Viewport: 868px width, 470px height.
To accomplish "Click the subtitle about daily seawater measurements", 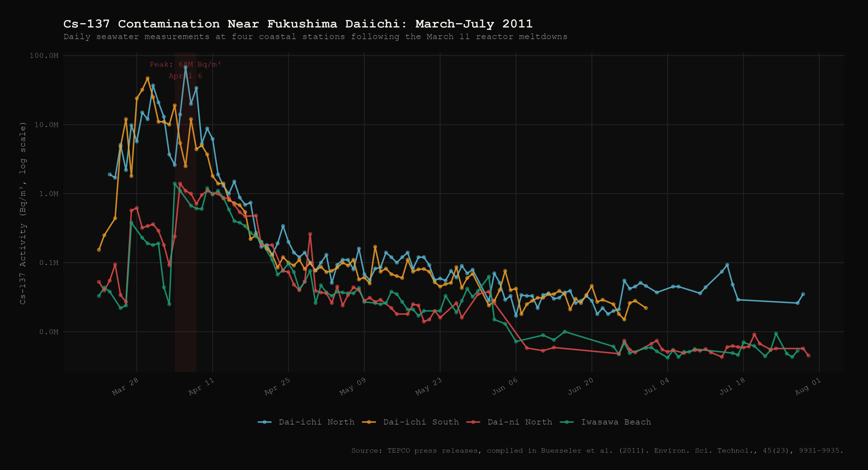I will [315, 37].
